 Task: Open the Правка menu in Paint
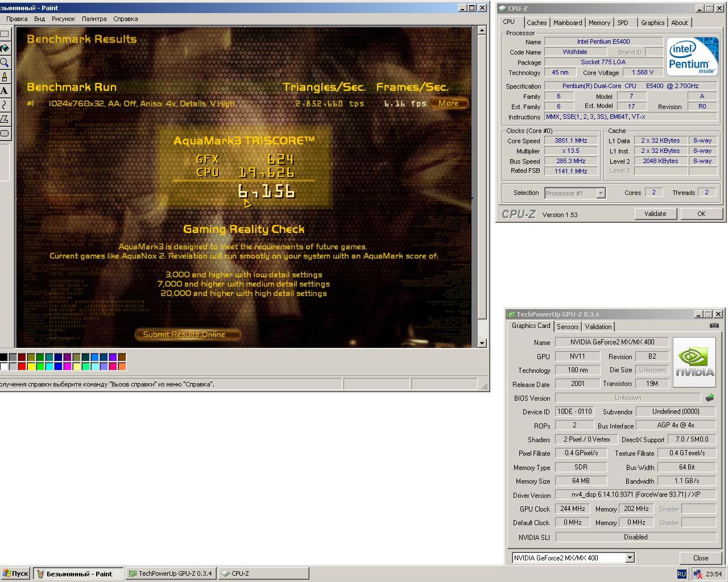pyautogui.click(x=16, y=19)
